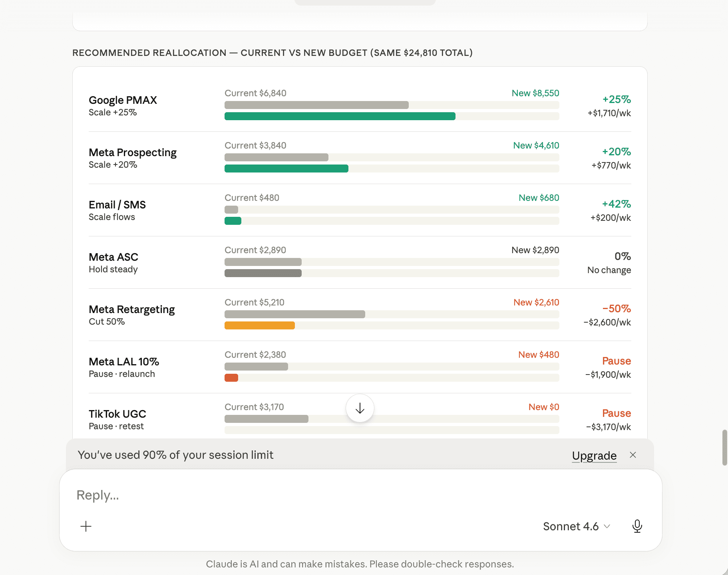Click the Email / SMS channel name

[x=117, y=204]
